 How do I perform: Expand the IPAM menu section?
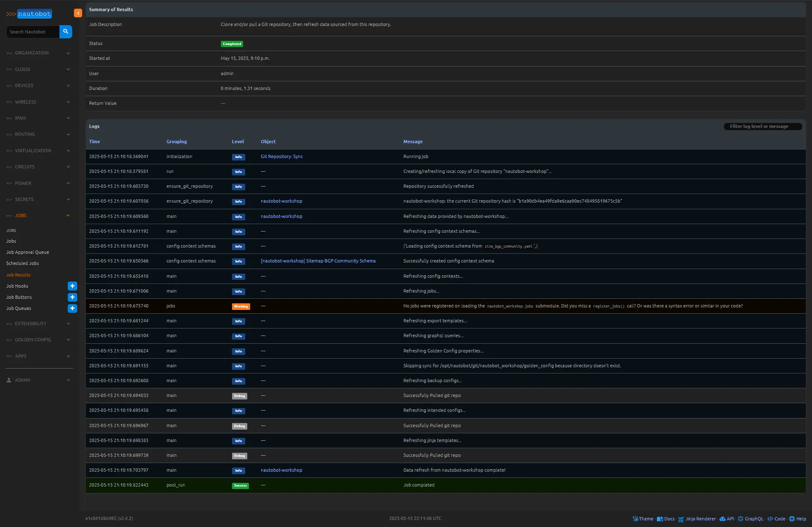tap(38, 118)
